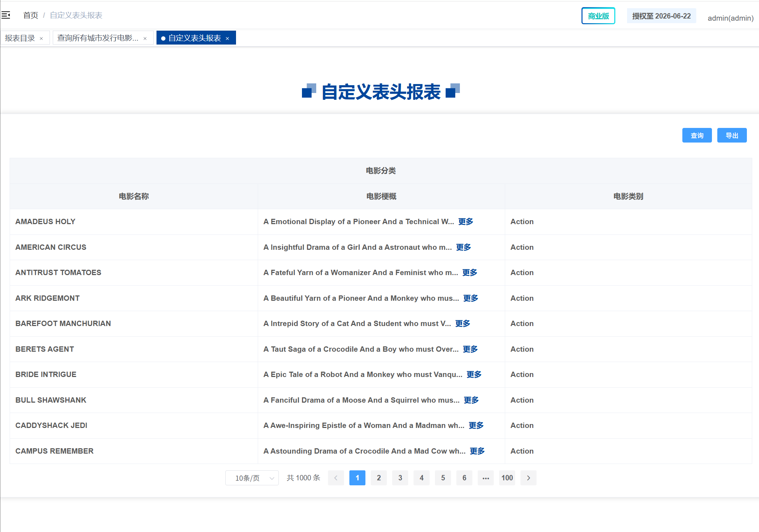759x532 pixels.
Task: Click the 商业版 badge
Action: pyautogui.click(x=598, y=16)
